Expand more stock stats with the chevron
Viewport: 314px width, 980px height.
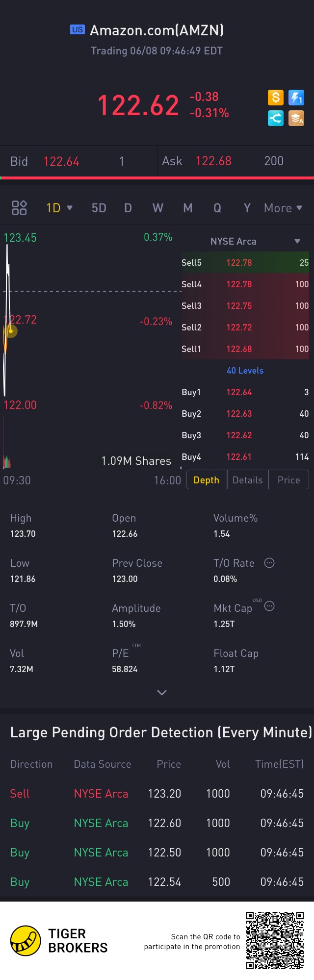[x=162, y=692]
